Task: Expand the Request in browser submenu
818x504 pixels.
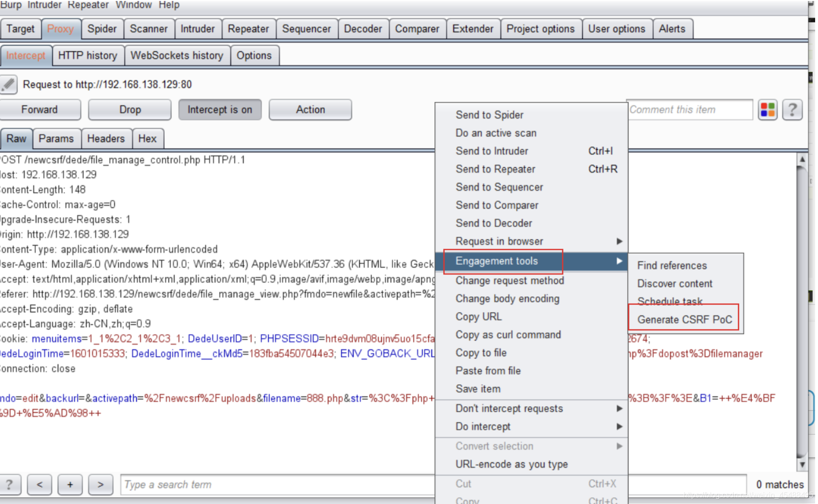Action: pyautogui.click(x=531, y=241)
